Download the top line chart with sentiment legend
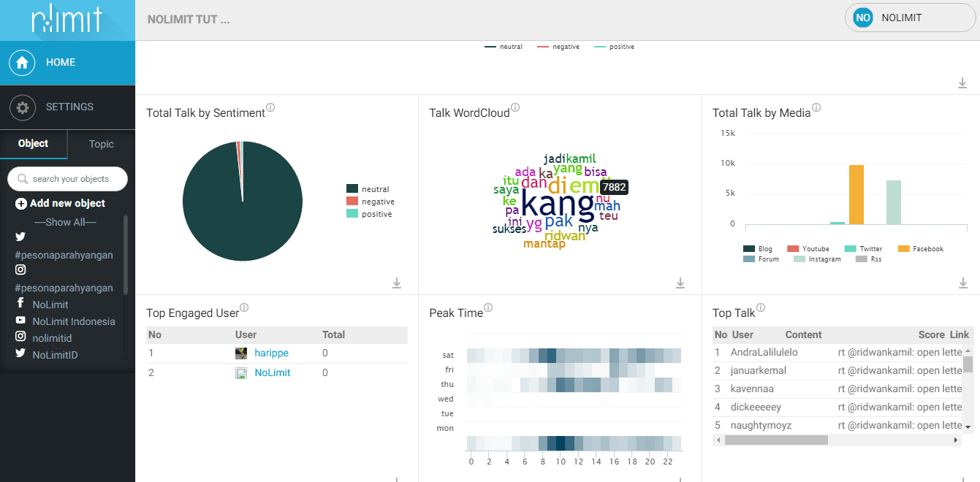 963,83
